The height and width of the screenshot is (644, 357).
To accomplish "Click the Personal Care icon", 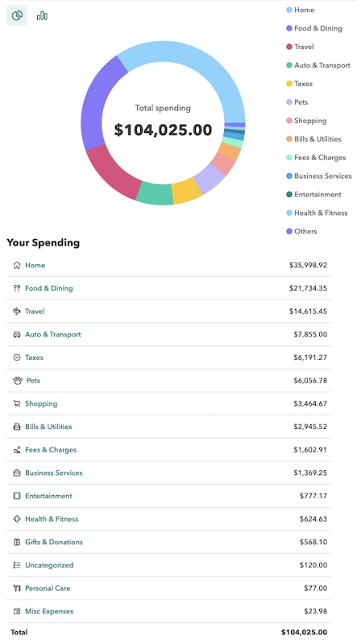I will [17, 588].
